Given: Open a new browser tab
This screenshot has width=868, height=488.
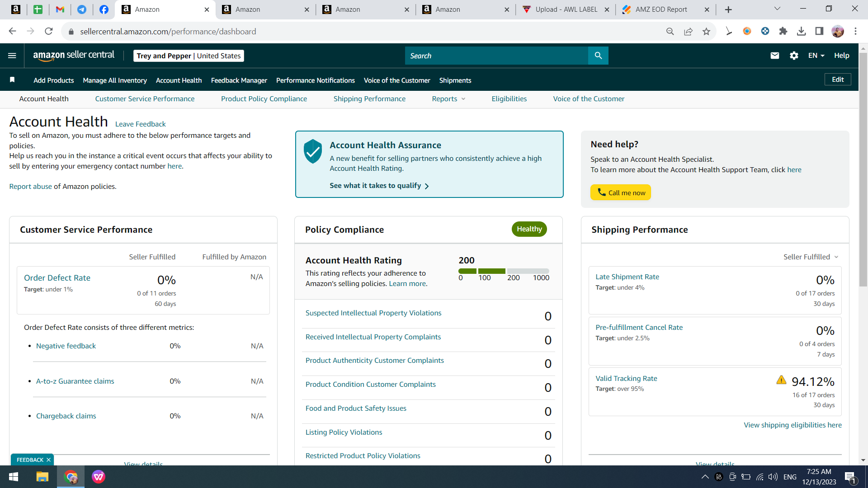Looking at the screenshot, I should coord(728,9).
